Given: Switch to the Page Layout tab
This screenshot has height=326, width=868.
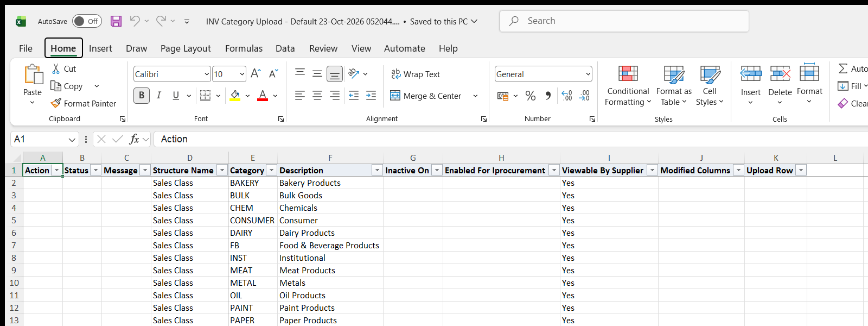Looking at the screenshot, I should pyautogui.click(x=186, y=48).
